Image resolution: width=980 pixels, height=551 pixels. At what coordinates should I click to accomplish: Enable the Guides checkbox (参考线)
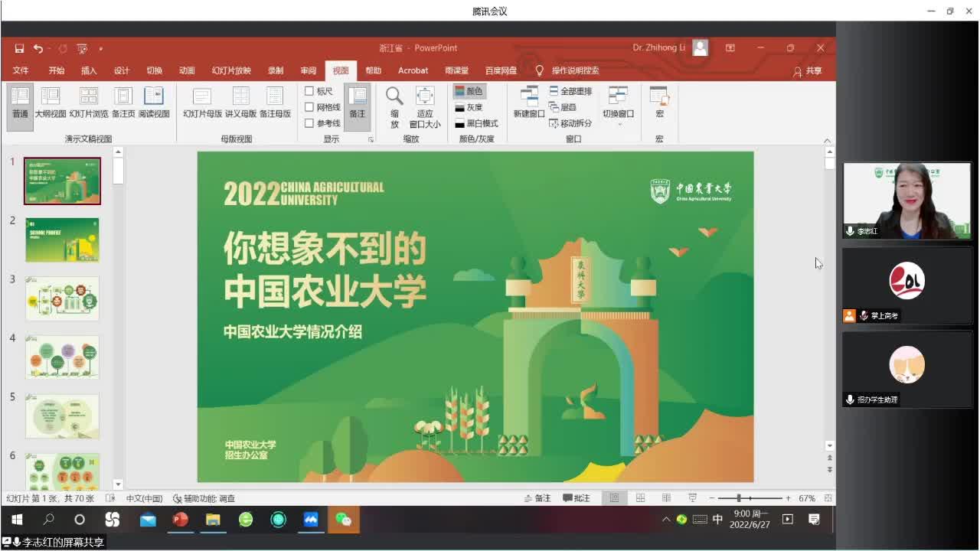(322, 123)
